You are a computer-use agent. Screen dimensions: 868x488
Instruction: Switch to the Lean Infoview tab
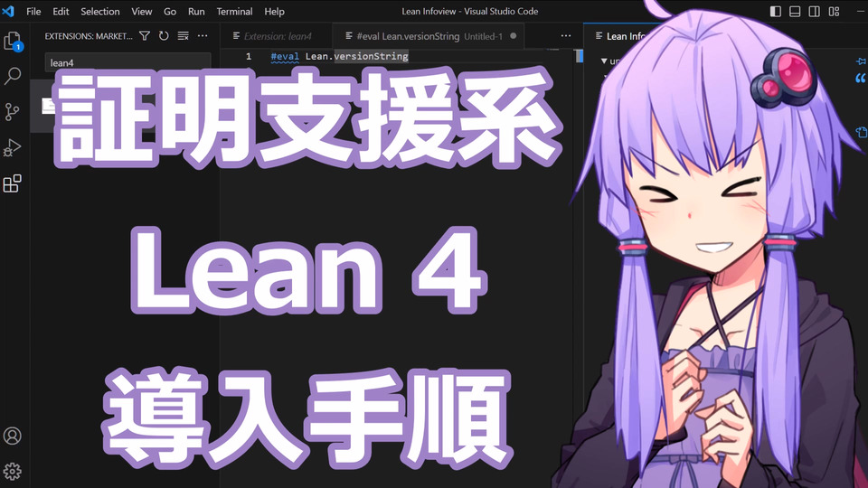(626, 36)
